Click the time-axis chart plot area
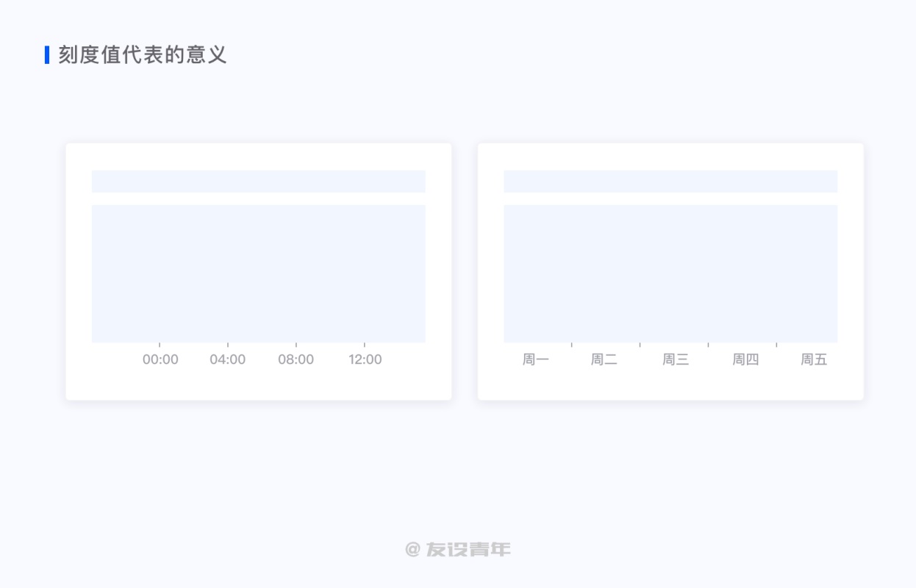This screenshot has width=916, height=588. (259, 273)
